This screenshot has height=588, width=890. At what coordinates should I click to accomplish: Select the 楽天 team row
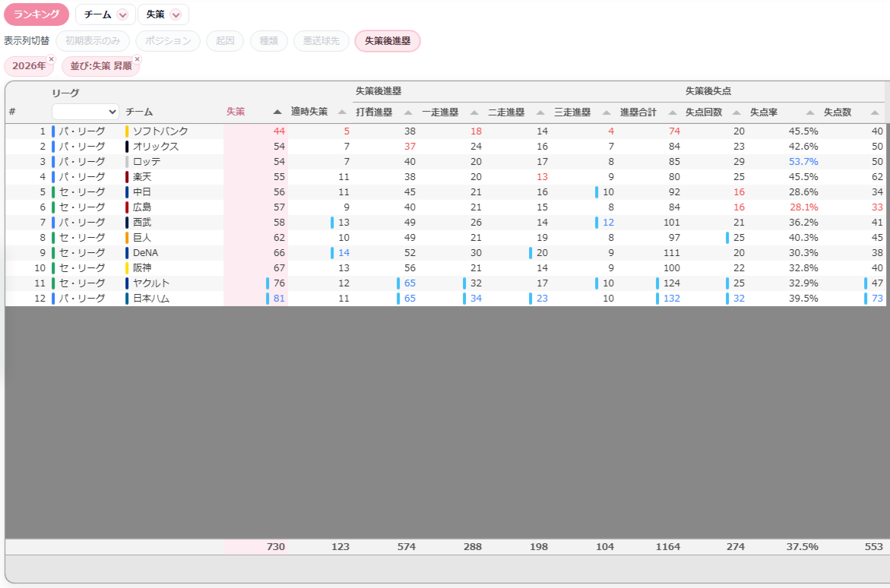tap(445, 176)
